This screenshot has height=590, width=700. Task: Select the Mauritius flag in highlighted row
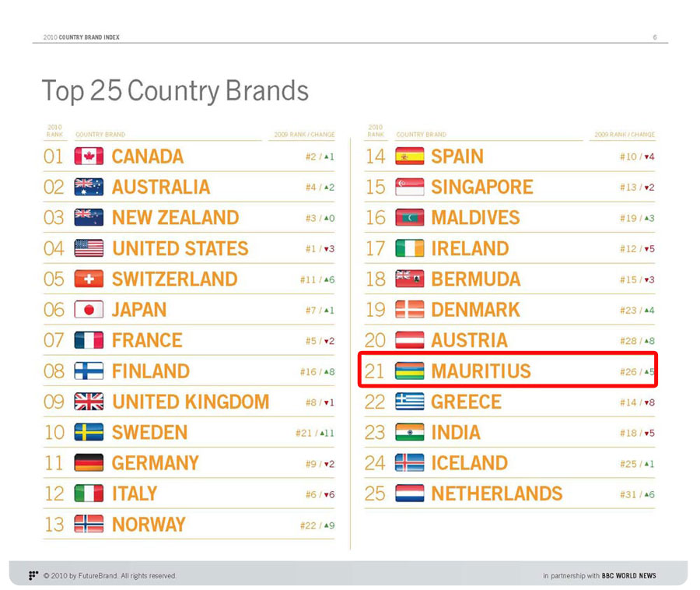409,371
